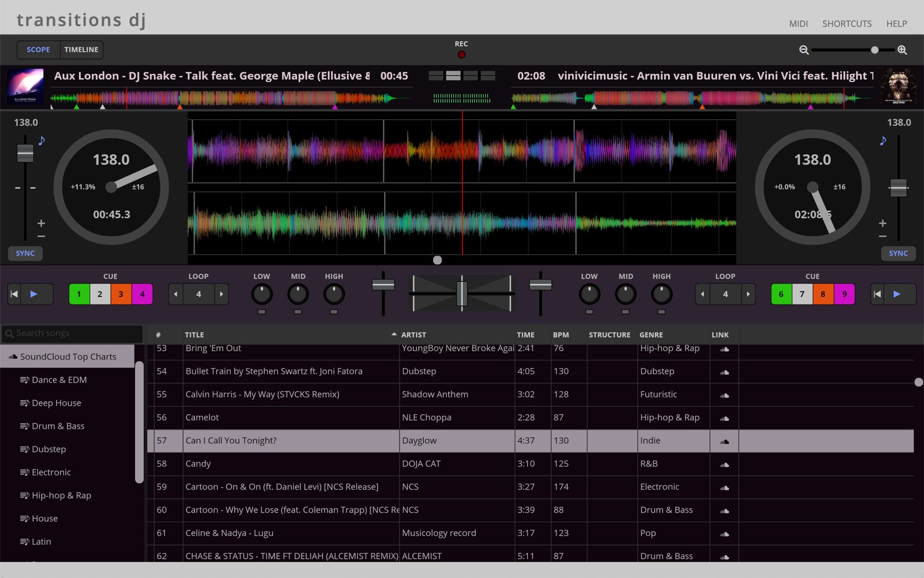Enable SYNC on the left deck
924x578 pixels.
25,253
